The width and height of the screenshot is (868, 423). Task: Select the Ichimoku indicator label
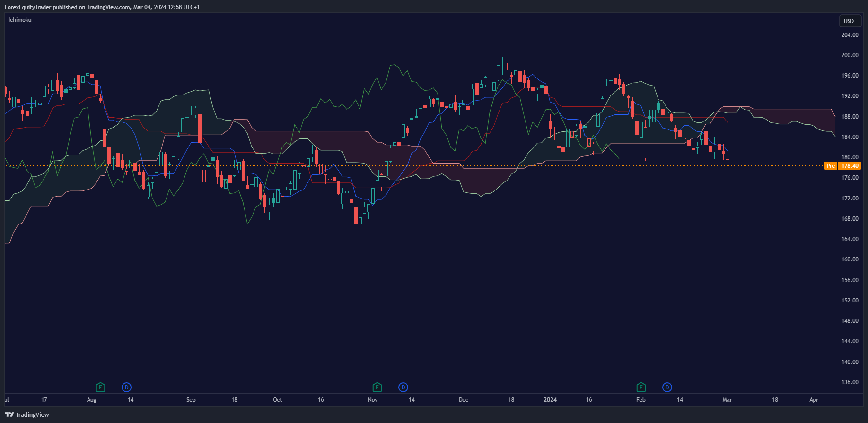pyautogui.click(x=20, y=20)
